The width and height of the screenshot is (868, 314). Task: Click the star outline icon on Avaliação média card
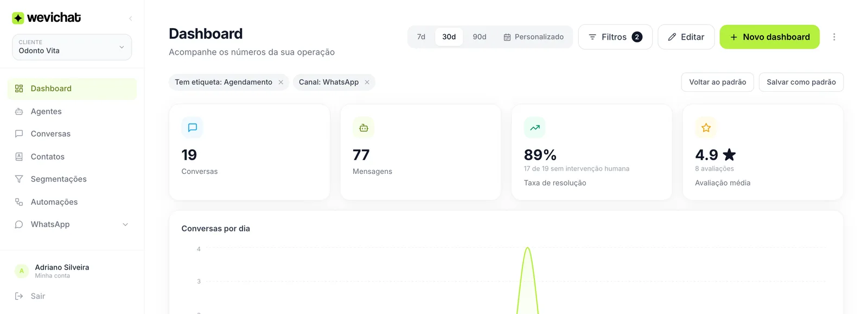[x=706, y=128]
